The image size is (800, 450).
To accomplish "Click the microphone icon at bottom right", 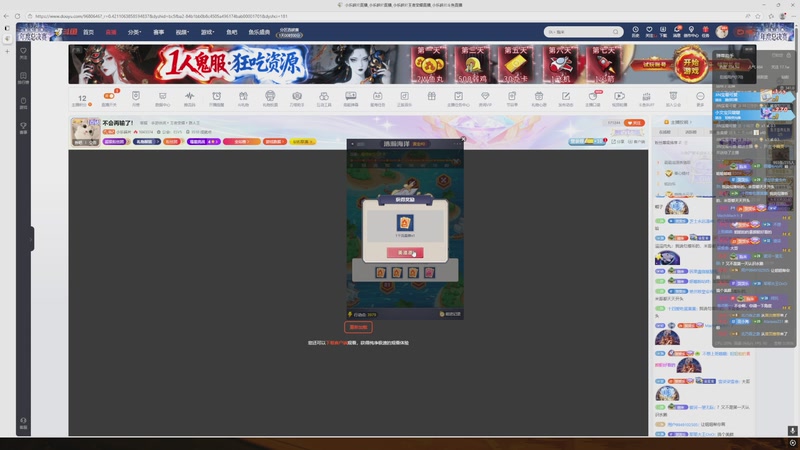I will point(792,431).
